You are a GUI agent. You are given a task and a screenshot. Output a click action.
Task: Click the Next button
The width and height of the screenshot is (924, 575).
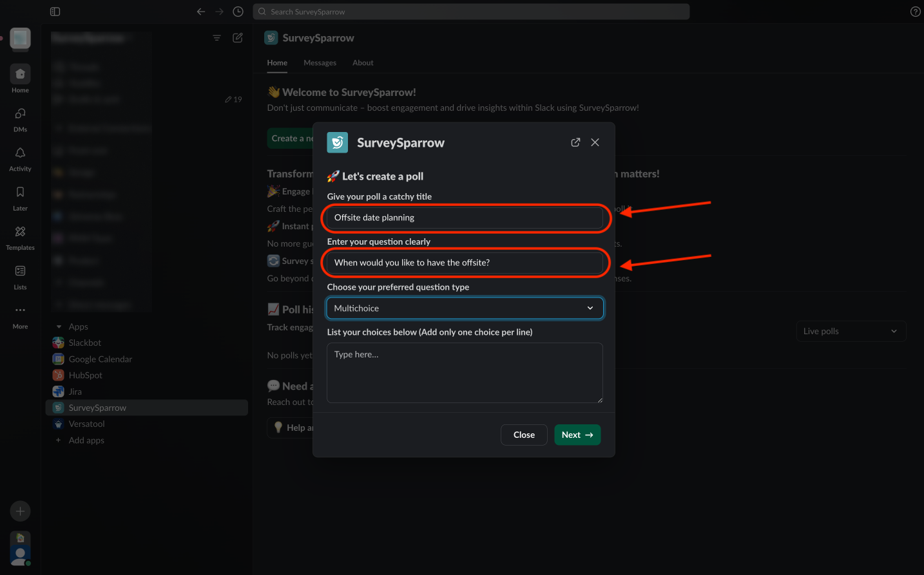click(577, 435)
